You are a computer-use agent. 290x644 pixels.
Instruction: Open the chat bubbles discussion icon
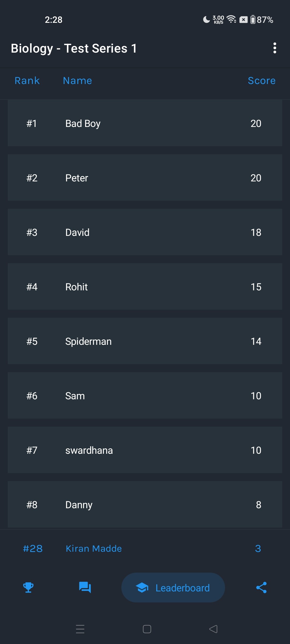(x=85, y=588)
